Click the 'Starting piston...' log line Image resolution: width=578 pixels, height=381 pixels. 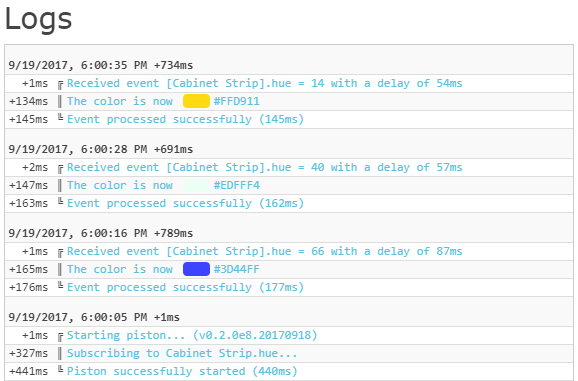coord(192,335)
